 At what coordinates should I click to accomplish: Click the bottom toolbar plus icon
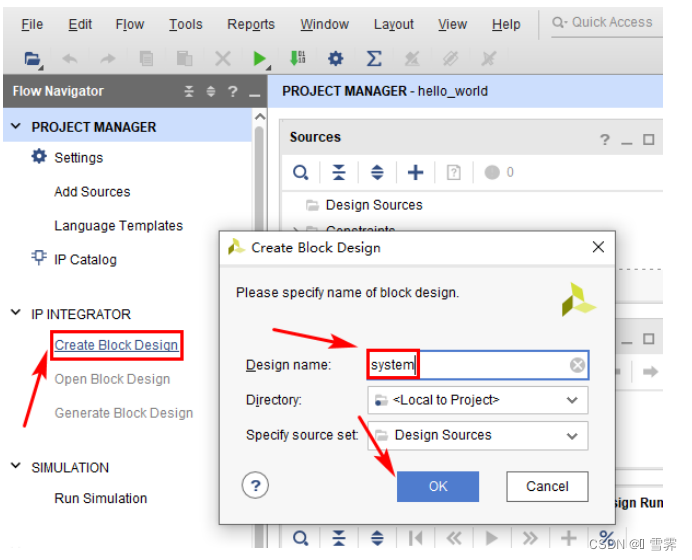568,537
